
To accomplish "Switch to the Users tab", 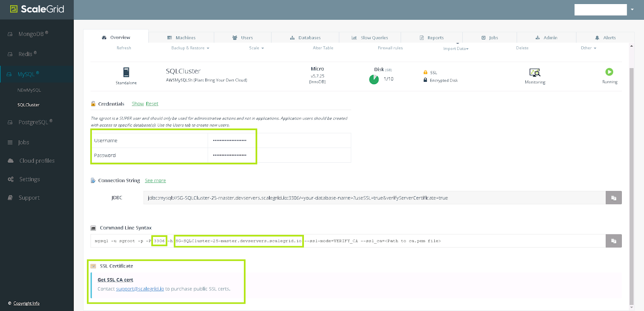I will point(243,37).
